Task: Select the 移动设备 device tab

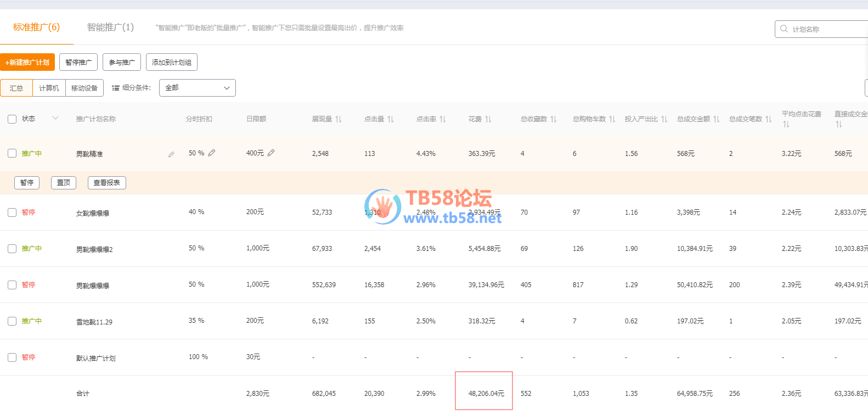Action: coord(84,88)
